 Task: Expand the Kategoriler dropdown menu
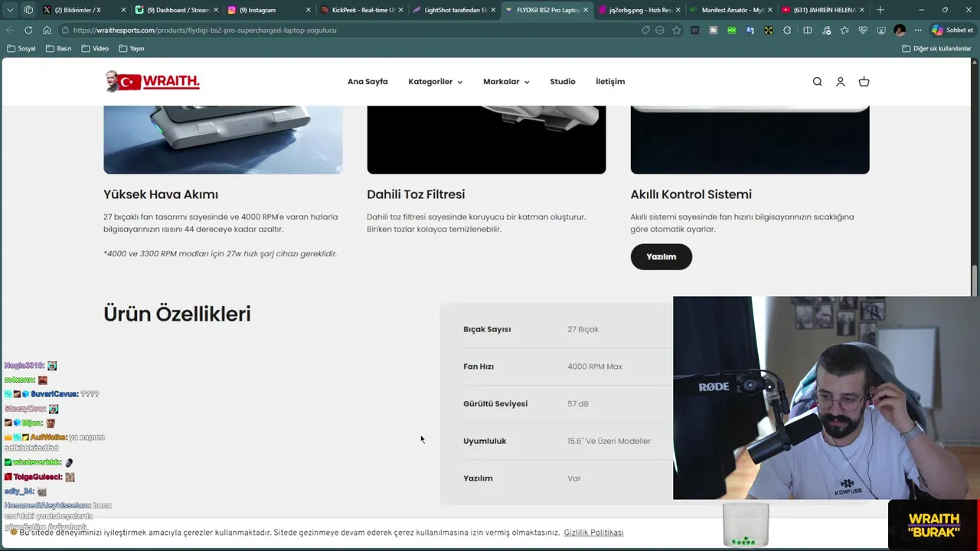point(435,82)
